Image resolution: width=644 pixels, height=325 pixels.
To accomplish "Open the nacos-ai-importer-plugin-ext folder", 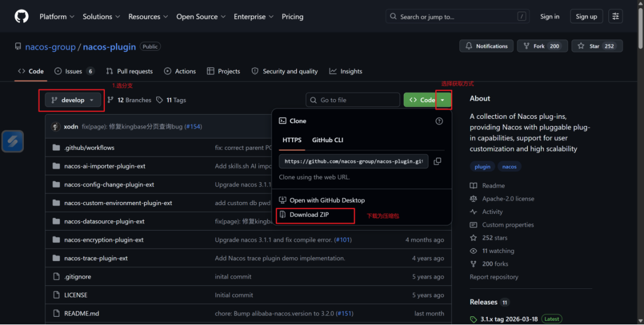I will 105,166.
